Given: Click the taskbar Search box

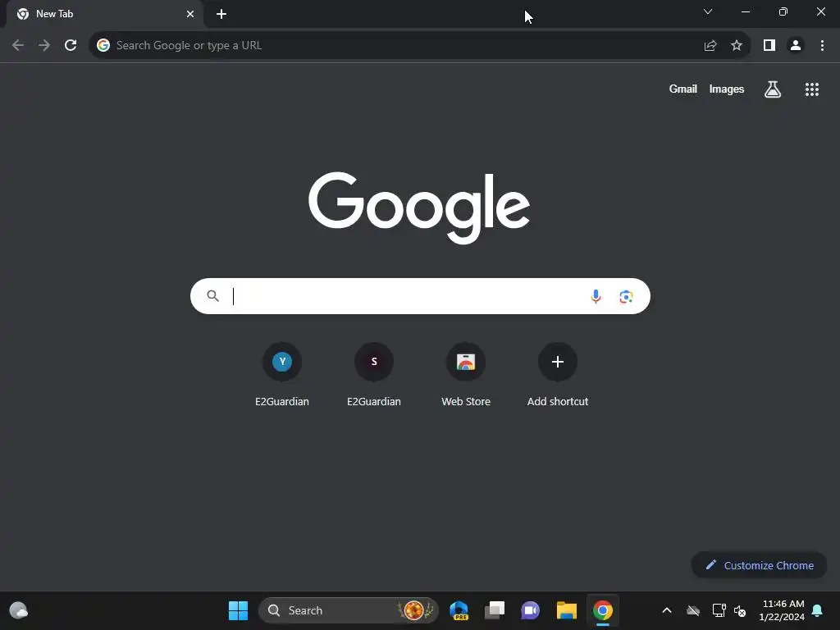Looking at the screenshot, I should 348,610.
